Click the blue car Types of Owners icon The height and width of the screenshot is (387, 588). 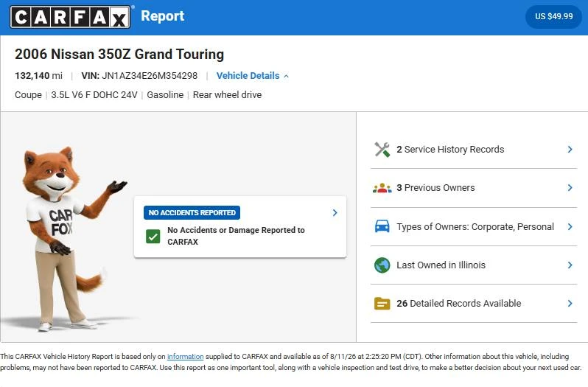(x=382, y=226)
